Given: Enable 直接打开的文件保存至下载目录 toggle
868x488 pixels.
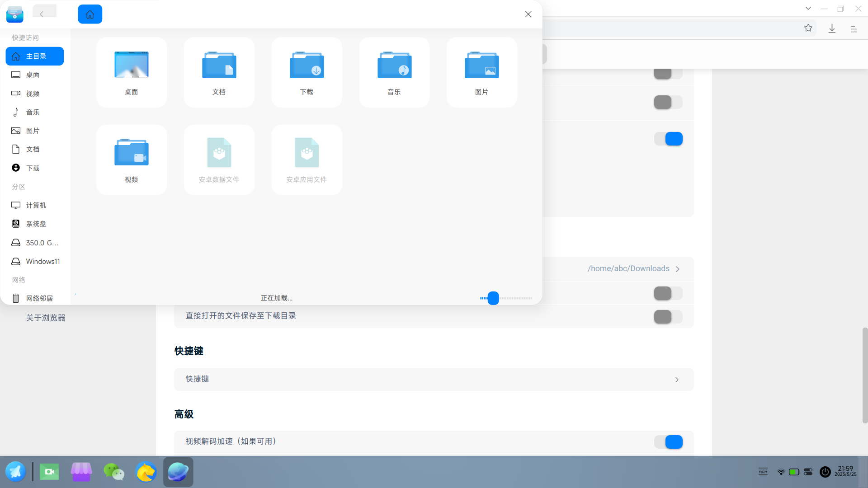Looking at the screenshot, I should pos(668,317).
